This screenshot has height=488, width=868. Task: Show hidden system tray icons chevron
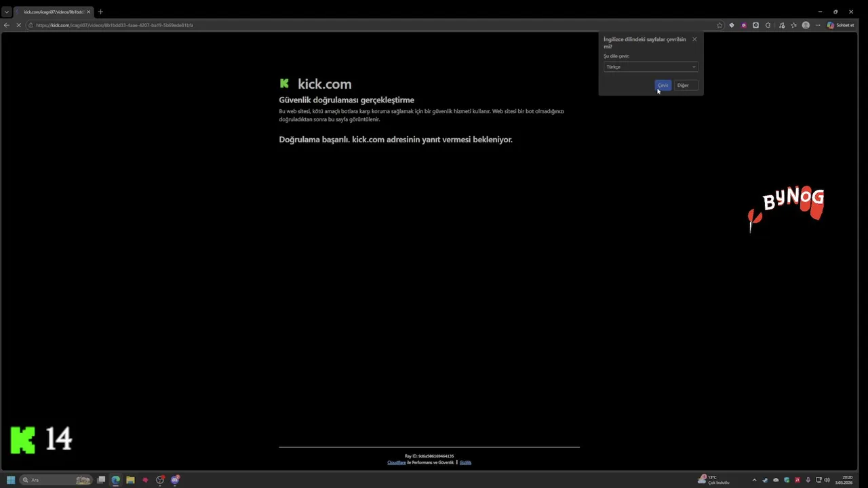pos(754,480)
